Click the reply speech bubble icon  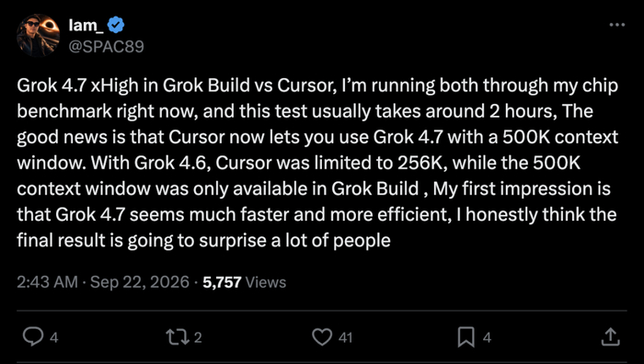(x=33, y=337)
